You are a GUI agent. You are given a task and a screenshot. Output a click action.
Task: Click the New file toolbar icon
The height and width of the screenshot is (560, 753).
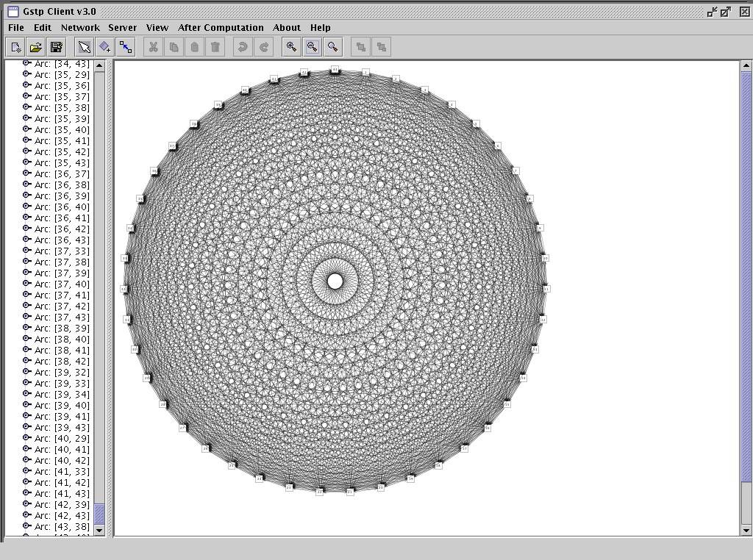[15, 47]
